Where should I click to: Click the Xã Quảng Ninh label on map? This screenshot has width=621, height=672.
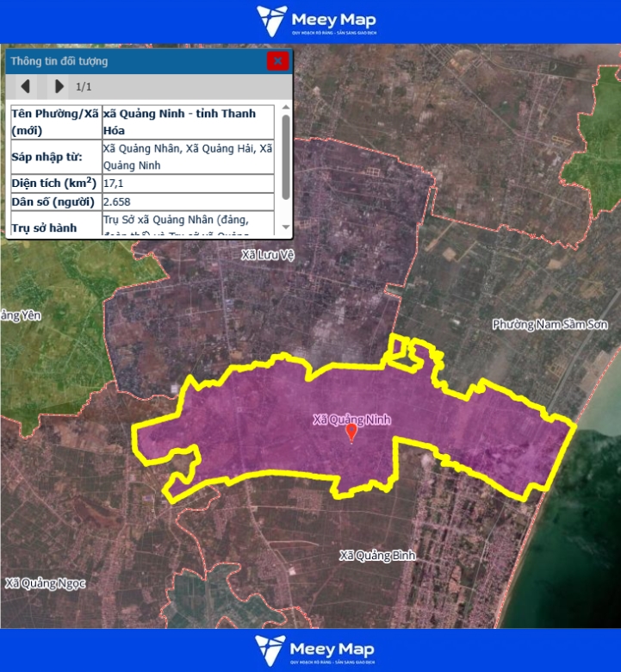pos(351,419)
